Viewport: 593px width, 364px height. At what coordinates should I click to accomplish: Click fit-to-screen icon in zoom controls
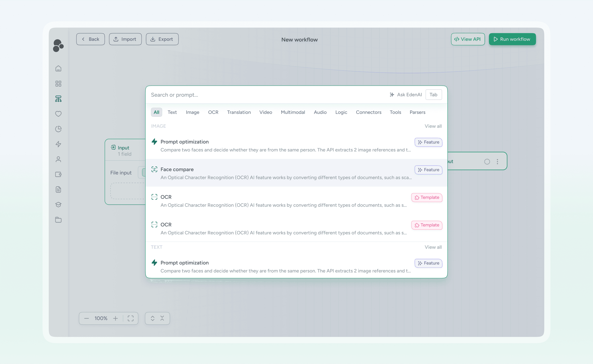coord(131,318)
